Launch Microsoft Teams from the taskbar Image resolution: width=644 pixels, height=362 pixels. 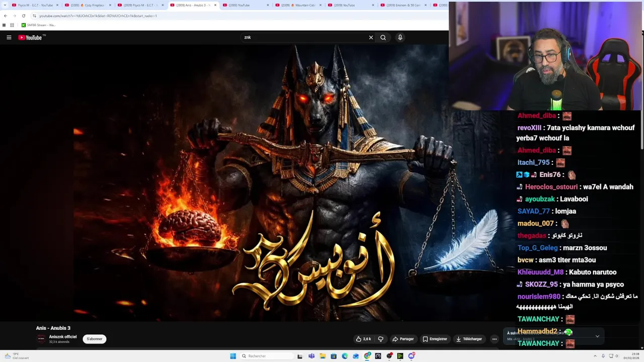point(311,356)
